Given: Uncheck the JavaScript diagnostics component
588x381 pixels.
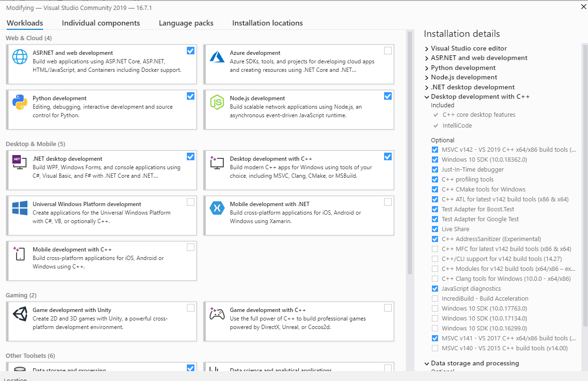Looking at the screenshot, I should 435,288.
